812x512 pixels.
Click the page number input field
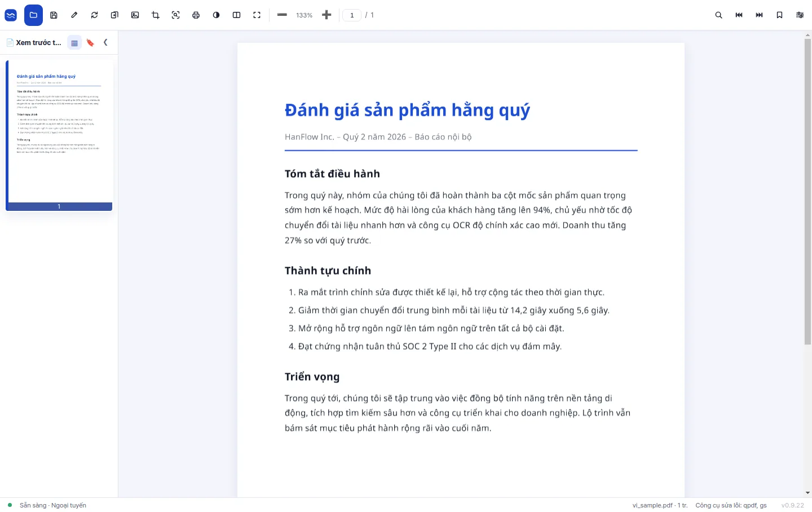pos(352,15)
